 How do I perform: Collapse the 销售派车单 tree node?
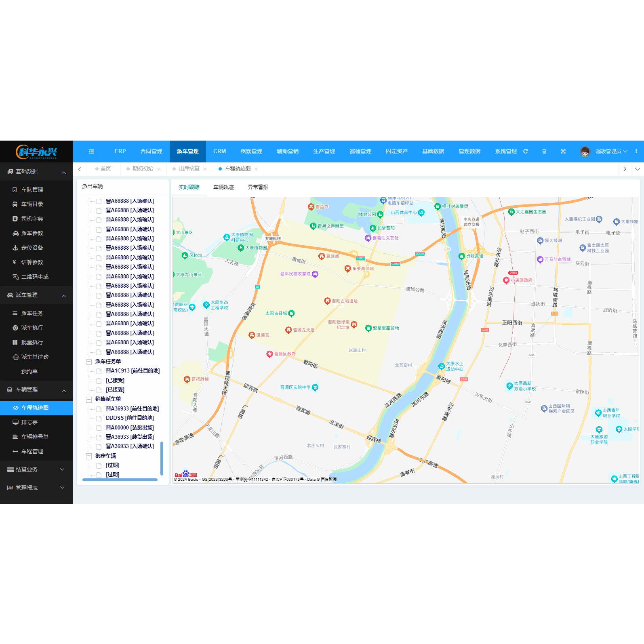click(x=89, y=400)
